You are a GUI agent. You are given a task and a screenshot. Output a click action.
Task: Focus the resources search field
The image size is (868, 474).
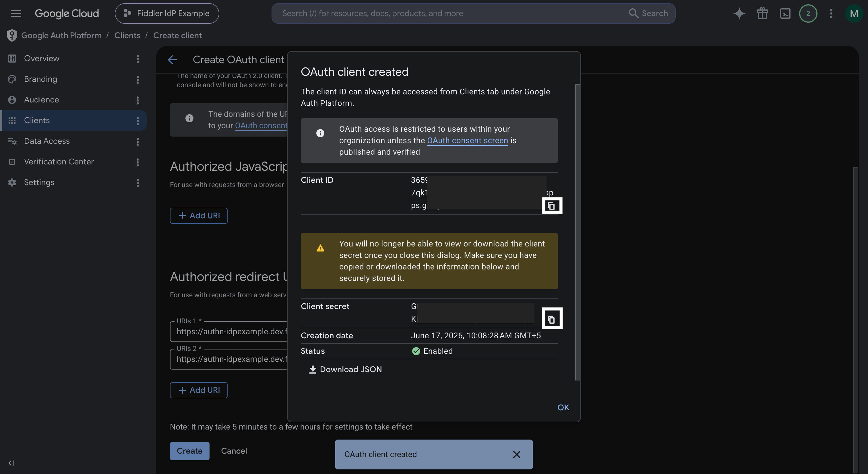point(452,13)
